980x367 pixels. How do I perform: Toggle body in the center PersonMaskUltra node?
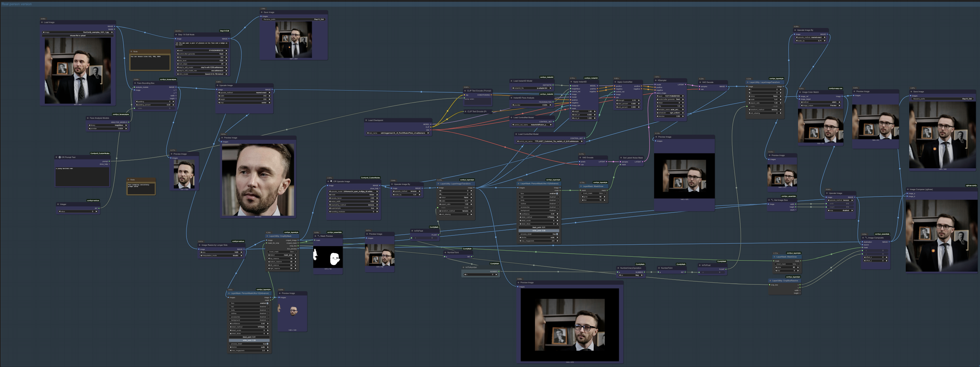tap(539, 200)
